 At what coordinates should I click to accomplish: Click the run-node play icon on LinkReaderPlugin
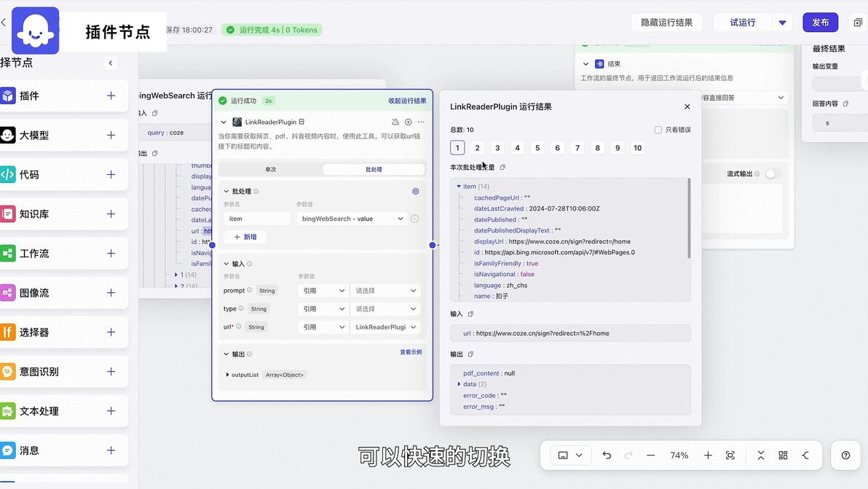click(408, 122)
